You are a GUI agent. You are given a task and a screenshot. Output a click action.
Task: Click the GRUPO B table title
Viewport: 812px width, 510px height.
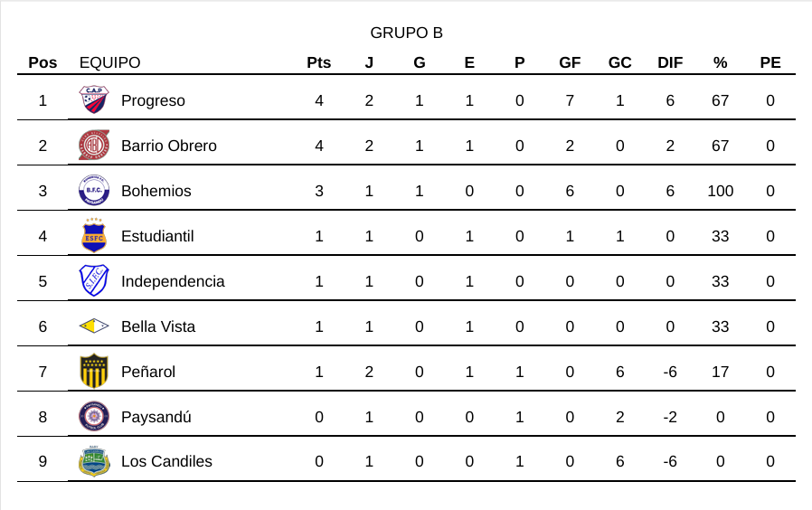[x=406, y=33]
